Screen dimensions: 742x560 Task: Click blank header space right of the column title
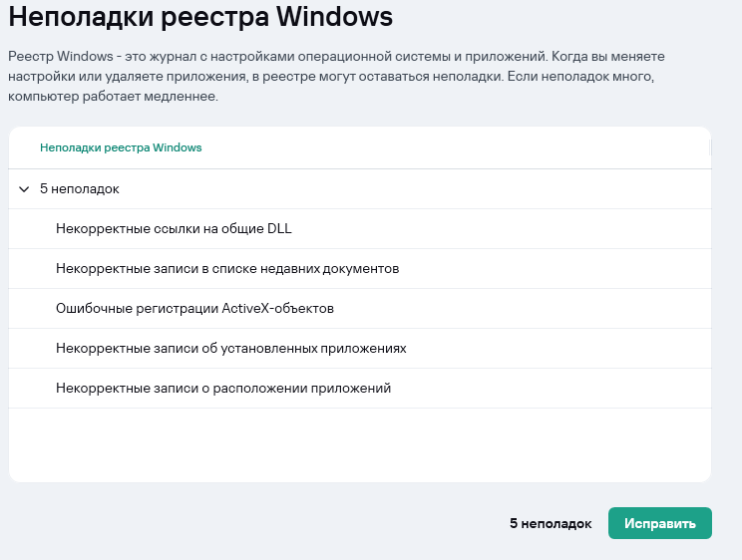pos(449,147)
